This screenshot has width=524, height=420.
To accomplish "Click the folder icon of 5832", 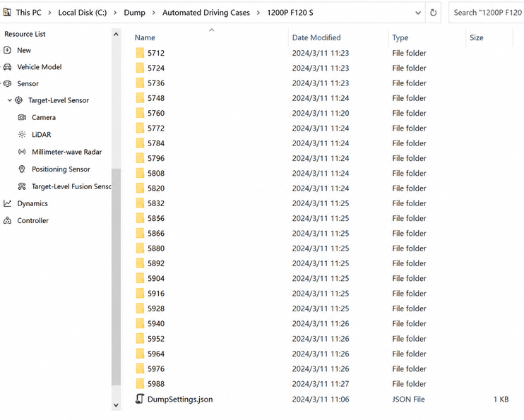I will [140, 203].
